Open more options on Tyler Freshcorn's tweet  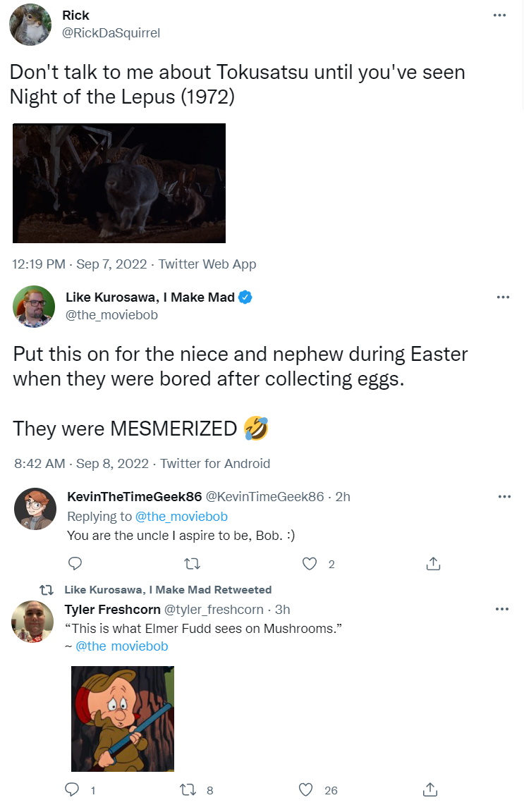point(501,609)
